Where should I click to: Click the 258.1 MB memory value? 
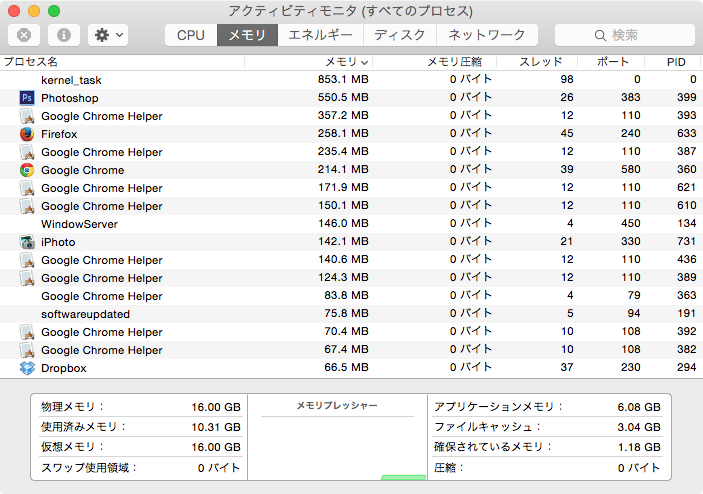point(343,133)
